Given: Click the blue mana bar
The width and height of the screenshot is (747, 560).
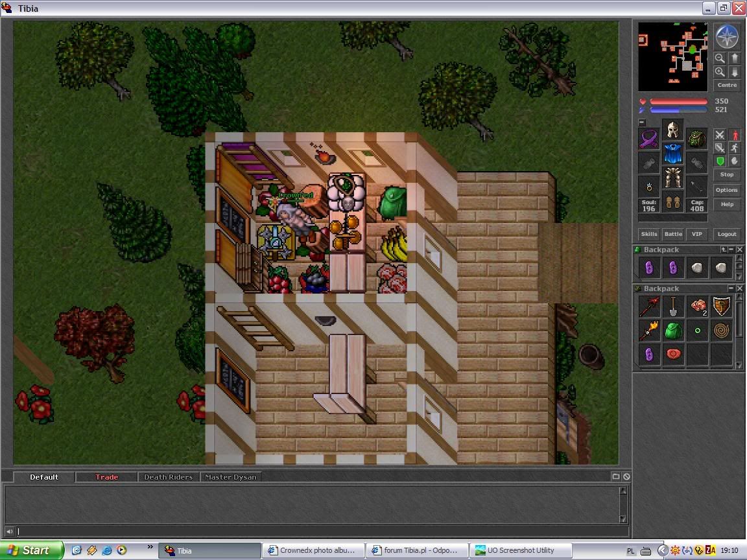Looking at the screenshot, I should click(x=678, y=110).
